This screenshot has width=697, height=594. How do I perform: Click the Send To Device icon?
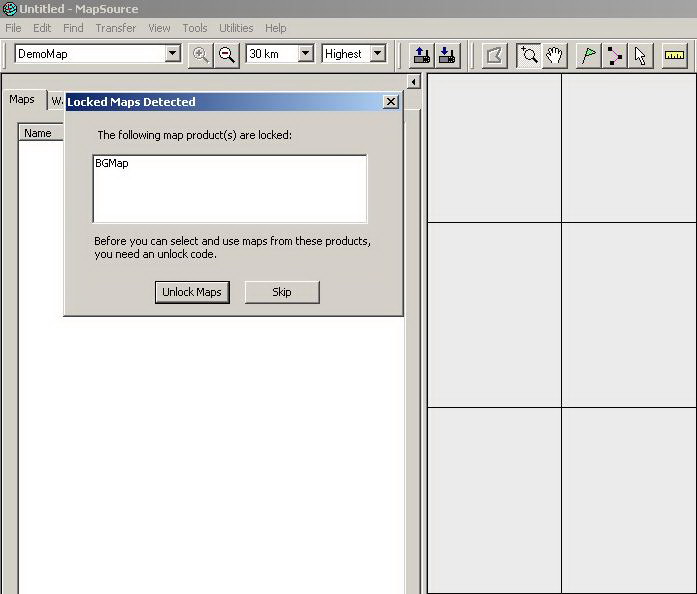click(x=421, y=55)
